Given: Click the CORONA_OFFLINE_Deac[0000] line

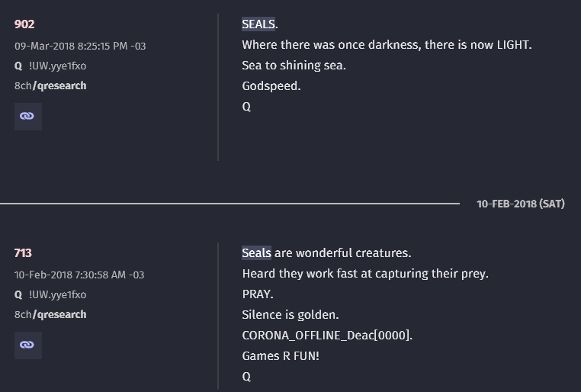Looking at the screenshot, I should [327, 336].
